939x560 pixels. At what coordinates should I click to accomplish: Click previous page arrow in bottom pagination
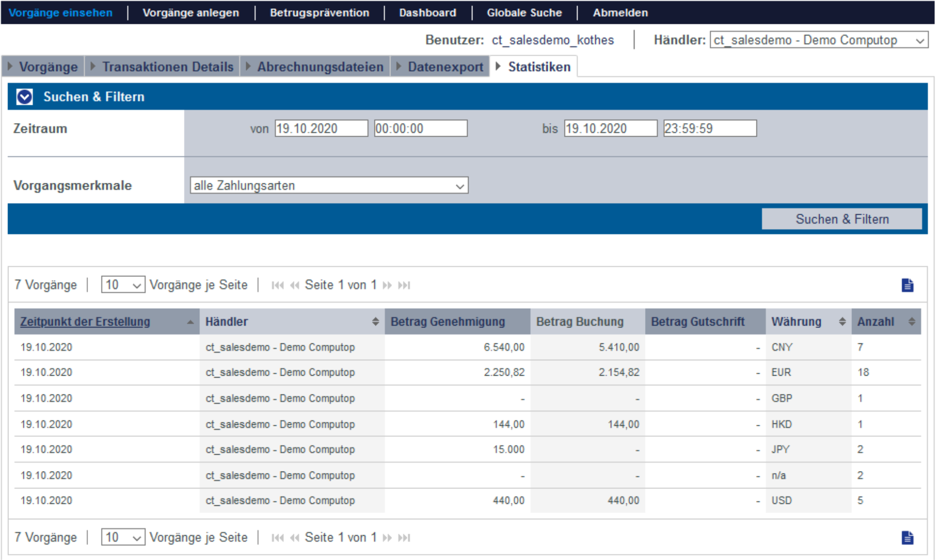pyautogui.click(x=295, y=538)
